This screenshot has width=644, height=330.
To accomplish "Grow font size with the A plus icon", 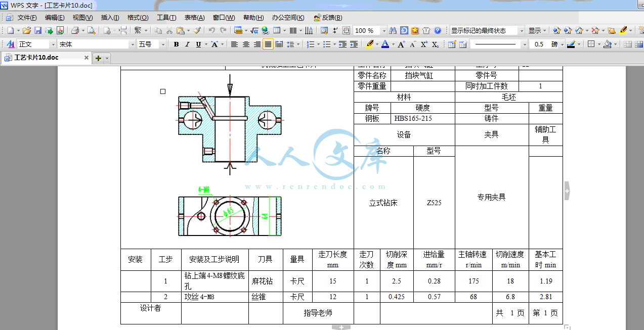I will (x=401, y=44).
